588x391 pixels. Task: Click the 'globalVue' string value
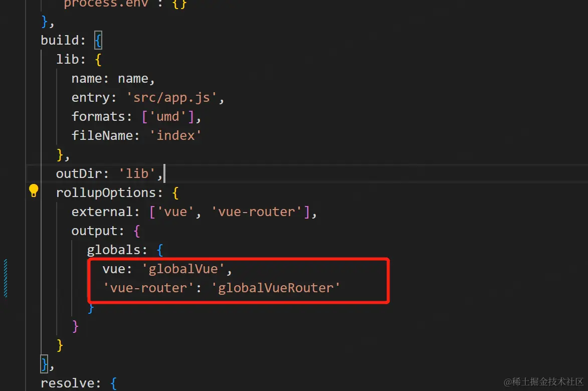(183, 269)
